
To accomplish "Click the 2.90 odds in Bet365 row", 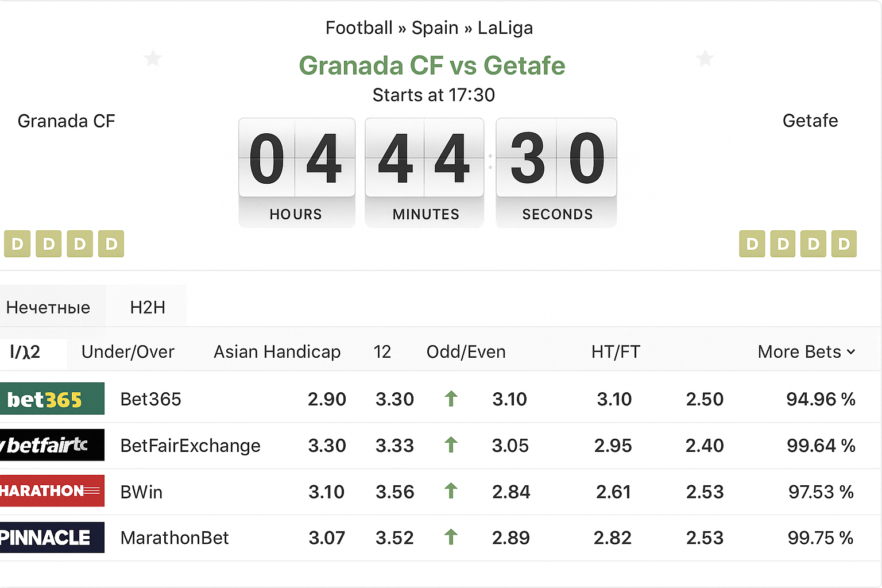I will coord(327,399).
